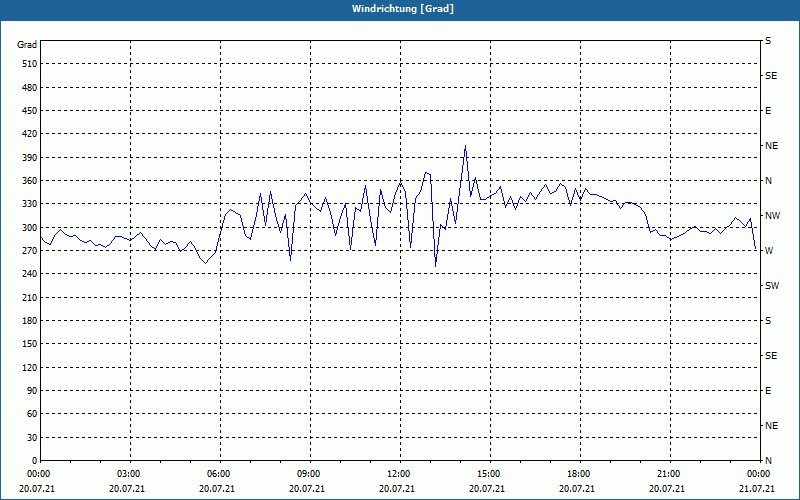800x500 pixels.
Task: Pick the 300 y-axis label
Action: pyautogui.click(x=30, y=227)
